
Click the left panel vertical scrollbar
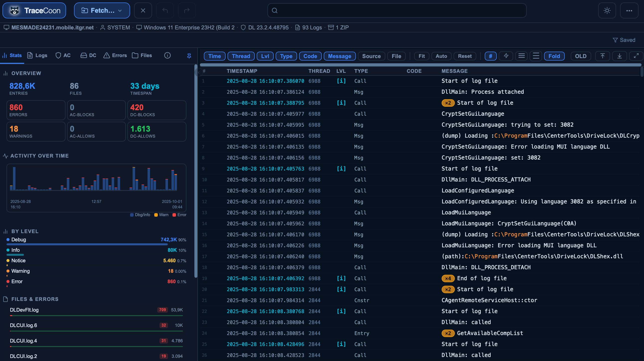click(196, 171)
